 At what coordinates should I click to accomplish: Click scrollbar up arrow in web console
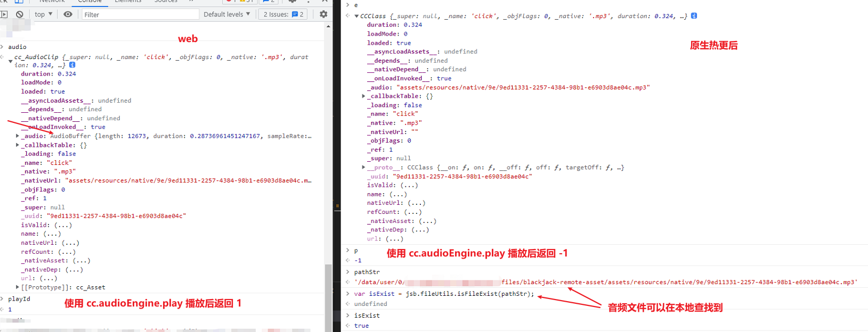coord(328,26)
